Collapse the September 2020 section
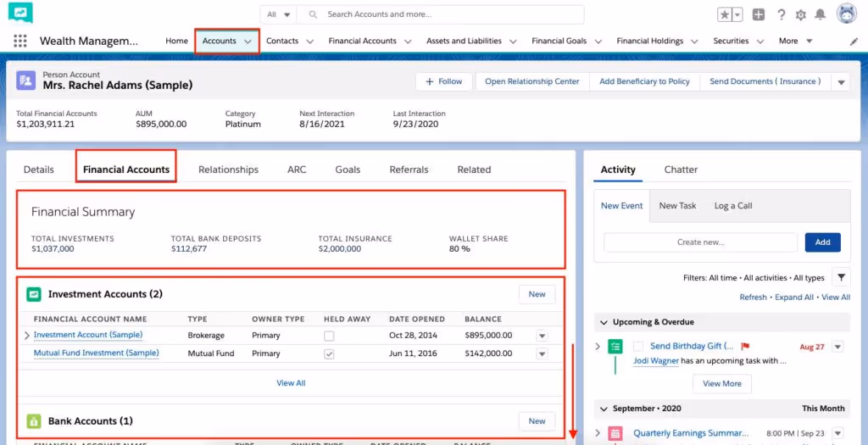Screen dimensions: 868x445 604,409
